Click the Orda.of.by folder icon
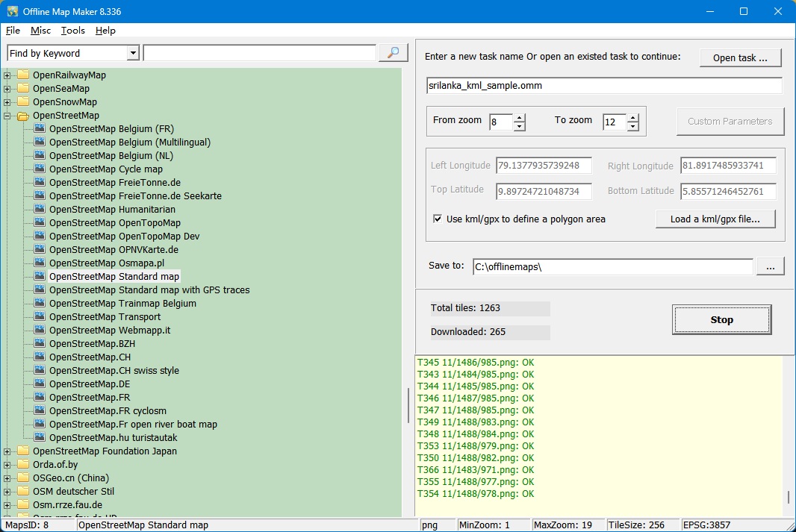Viewport: 796px width, 532px height. point(23,465)
